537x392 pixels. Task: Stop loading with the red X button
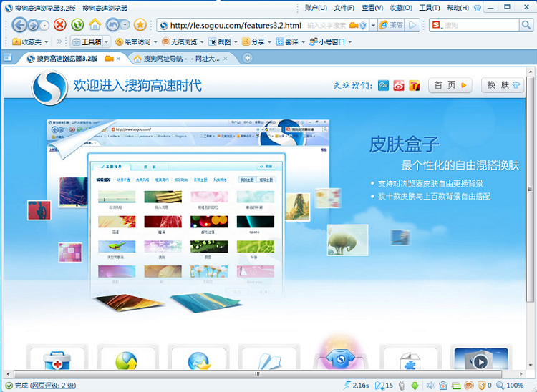pos(60,24)
